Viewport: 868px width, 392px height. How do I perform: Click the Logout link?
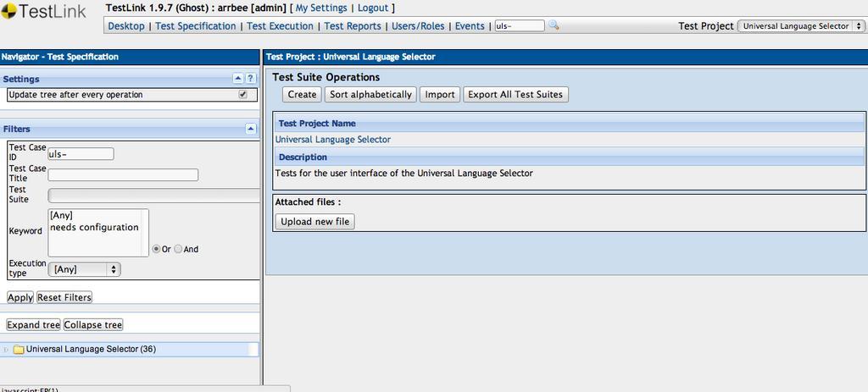point(373,8)
